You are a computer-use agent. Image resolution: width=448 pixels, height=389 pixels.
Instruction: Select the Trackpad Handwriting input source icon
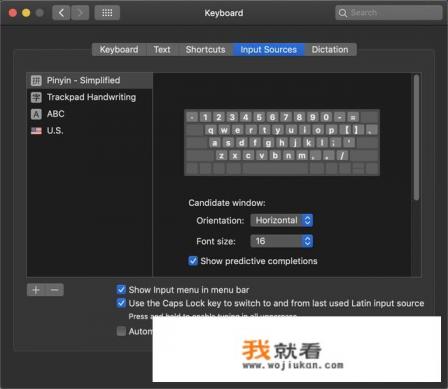(36, 97)
